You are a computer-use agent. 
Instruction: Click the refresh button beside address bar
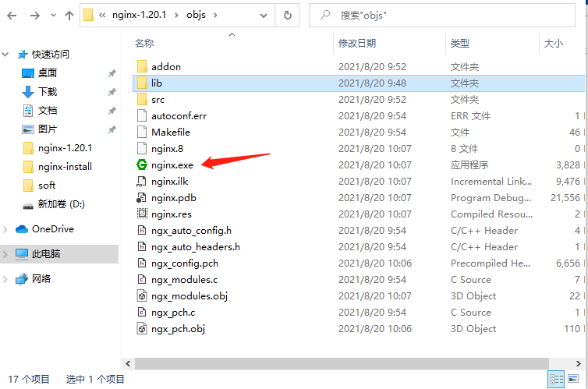288,16
